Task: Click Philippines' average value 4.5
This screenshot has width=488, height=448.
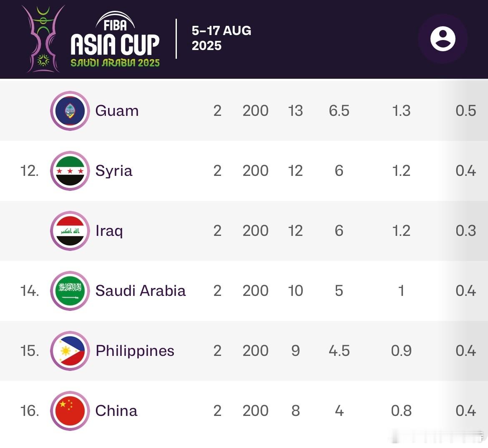Action: (x=339, y=350)
